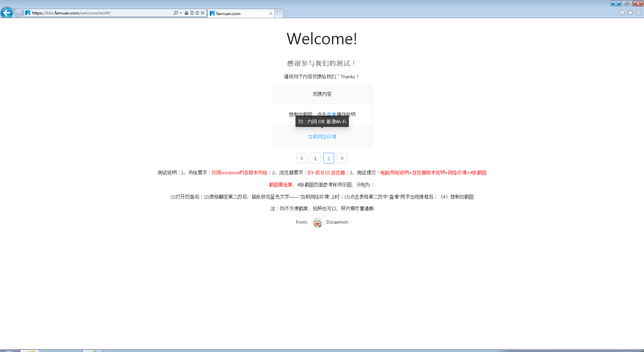Go to the browser Home page icon
Viewport: 644px width, 352px height.
point(622,13)
